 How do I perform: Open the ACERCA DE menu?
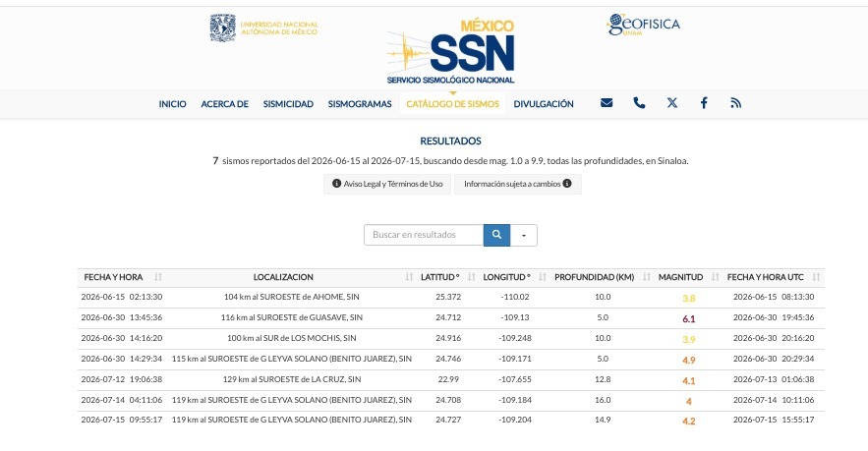click(225, 104)
